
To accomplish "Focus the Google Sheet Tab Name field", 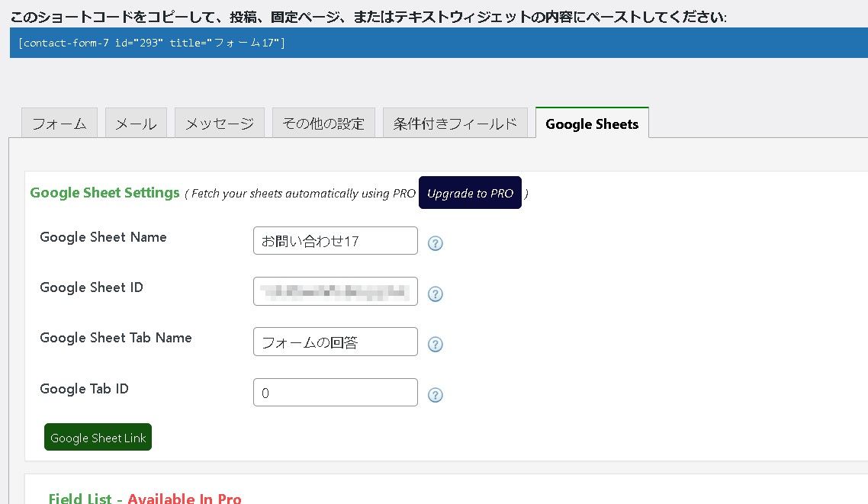I will click(x=335, y=341).
